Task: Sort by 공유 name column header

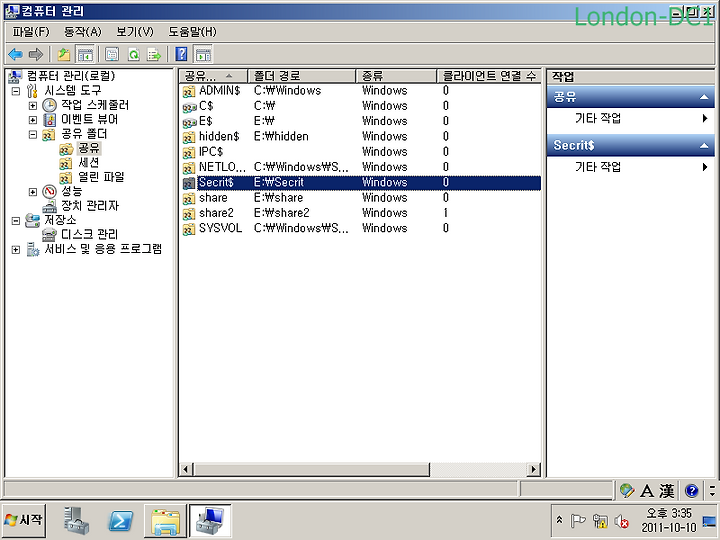Action: (x=214, y=76)
